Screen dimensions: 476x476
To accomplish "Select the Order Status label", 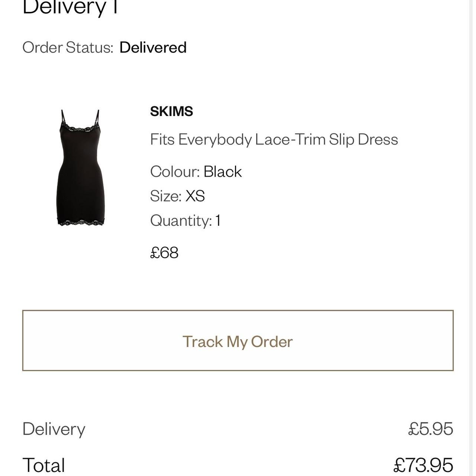I will pos(68,47).
